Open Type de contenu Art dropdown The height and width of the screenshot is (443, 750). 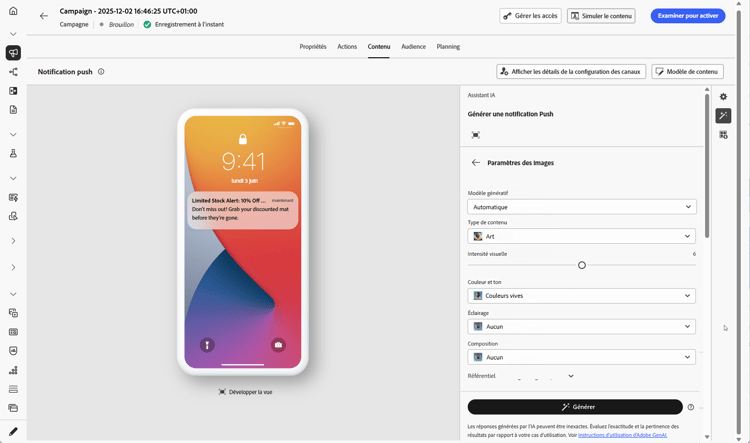(582, 236)
